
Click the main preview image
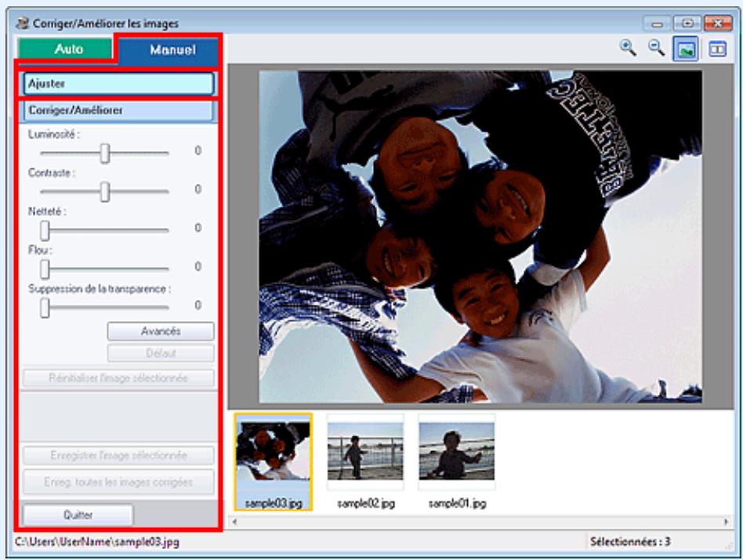click(x=480, y=237)
